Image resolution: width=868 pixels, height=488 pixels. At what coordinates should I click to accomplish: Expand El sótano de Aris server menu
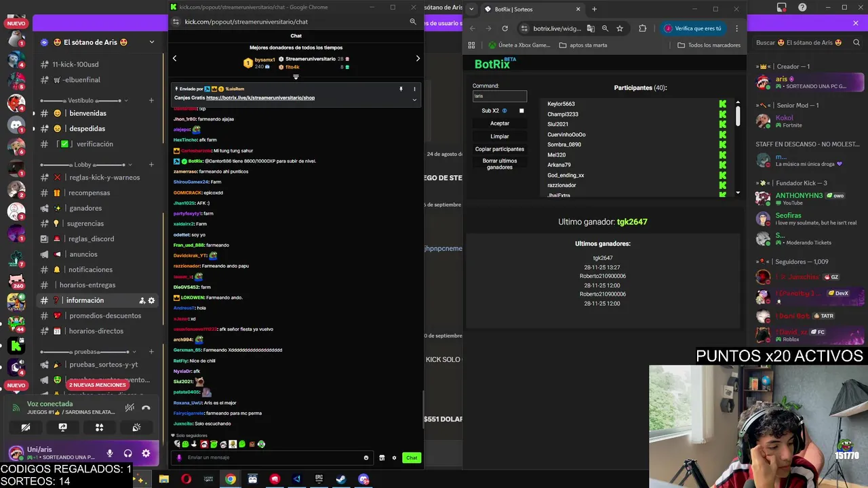pos(151,42)
